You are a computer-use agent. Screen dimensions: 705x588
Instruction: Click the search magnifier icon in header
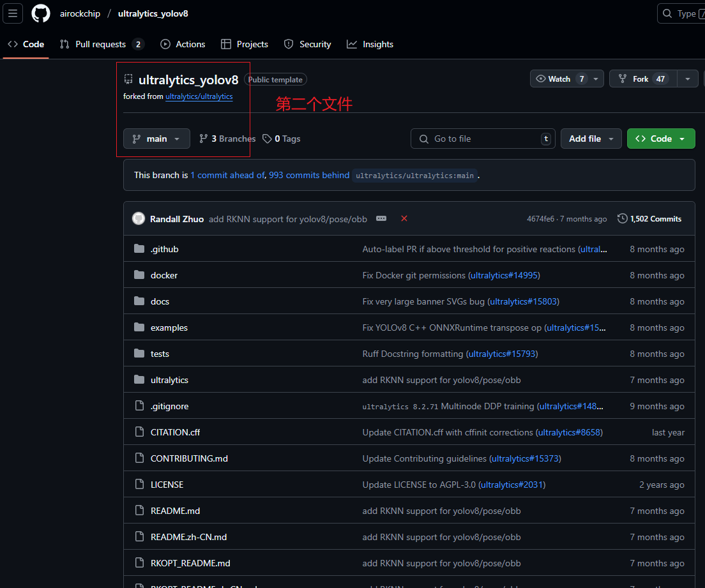coord(668,13)
